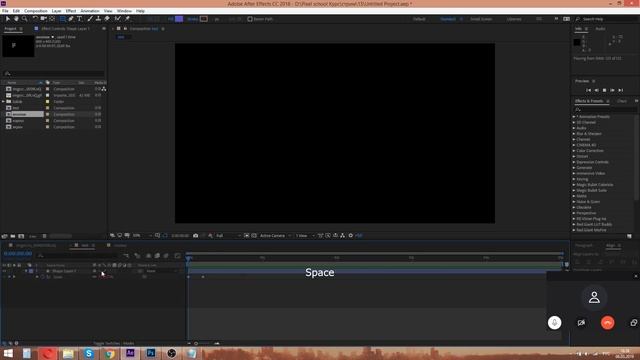The height and width of the screenshot is (360, 640).
Task: Expand the Color Correction effects category
Action: point(574,151)
